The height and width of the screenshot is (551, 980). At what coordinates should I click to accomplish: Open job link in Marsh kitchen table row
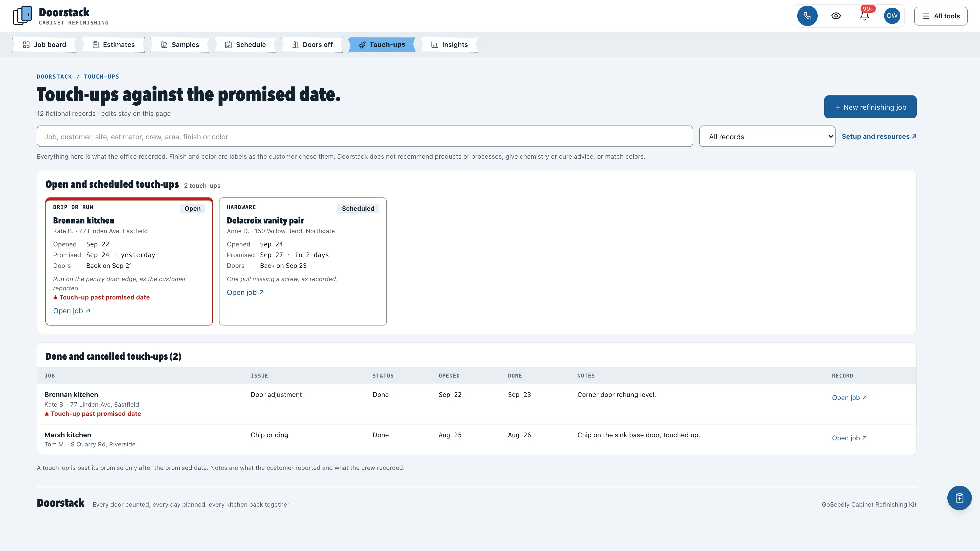(849, 438)
